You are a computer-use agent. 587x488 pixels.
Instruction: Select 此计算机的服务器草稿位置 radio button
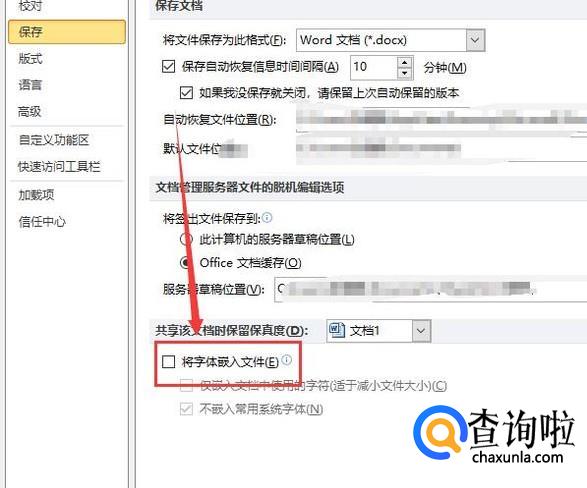186,239
